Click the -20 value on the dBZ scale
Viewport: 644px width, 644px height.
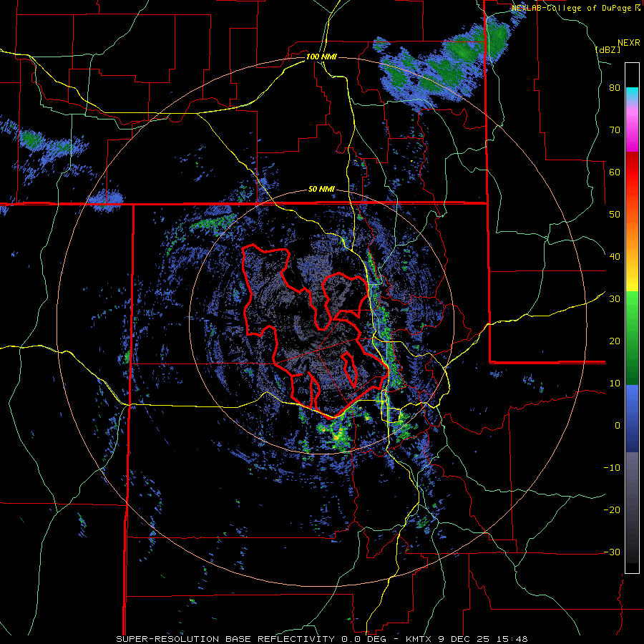tap(612, 510)
